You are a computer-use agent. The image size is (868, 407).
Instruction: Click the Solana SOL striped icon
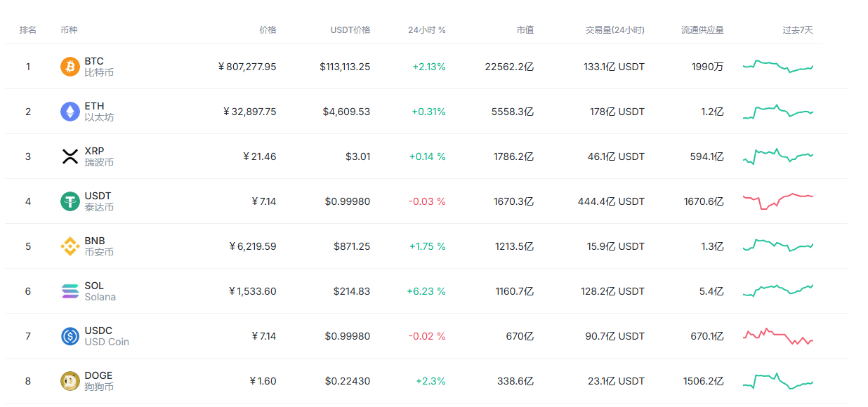pyautogui.click(x=70, y=291)
